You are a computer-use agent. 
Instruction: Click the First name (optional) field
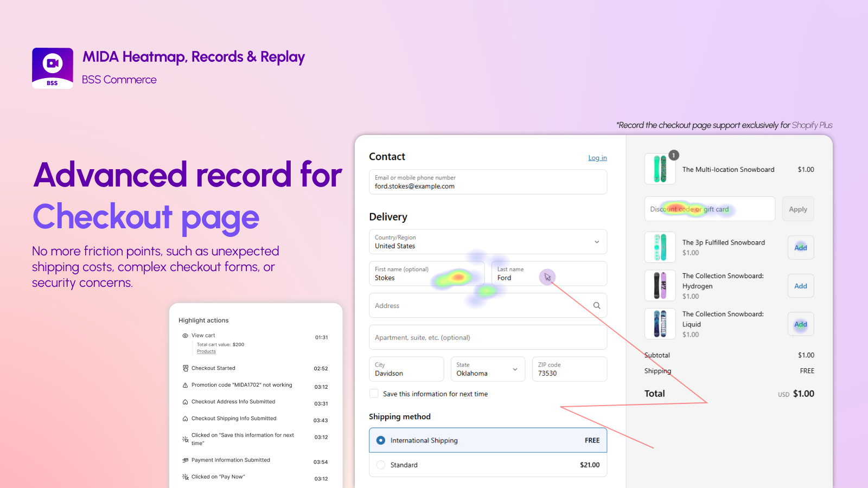(426, 274)
